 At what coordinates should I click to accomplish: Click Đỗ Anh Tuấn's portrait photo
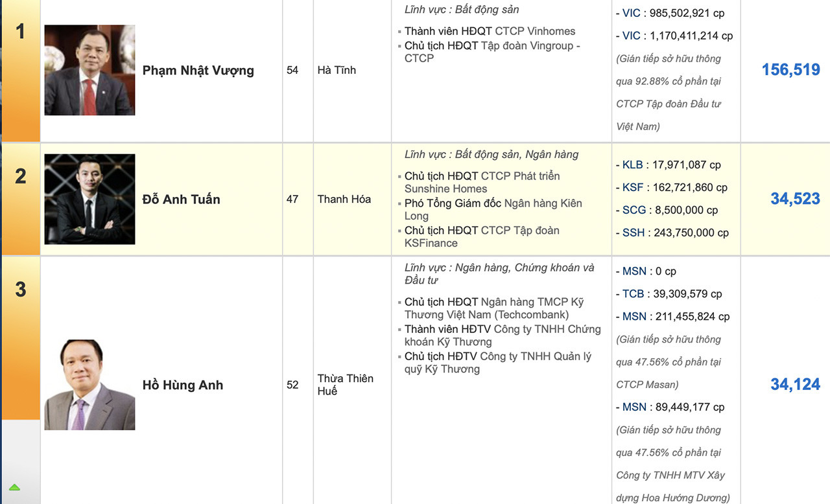pos(89,199)
